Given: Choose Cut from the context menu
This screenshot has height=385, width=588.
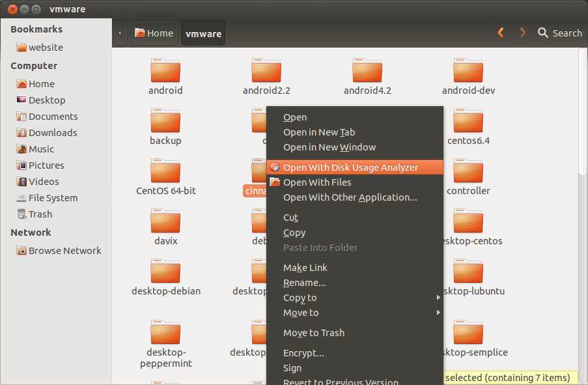Looking at the screenshot, I should point(355,218).
